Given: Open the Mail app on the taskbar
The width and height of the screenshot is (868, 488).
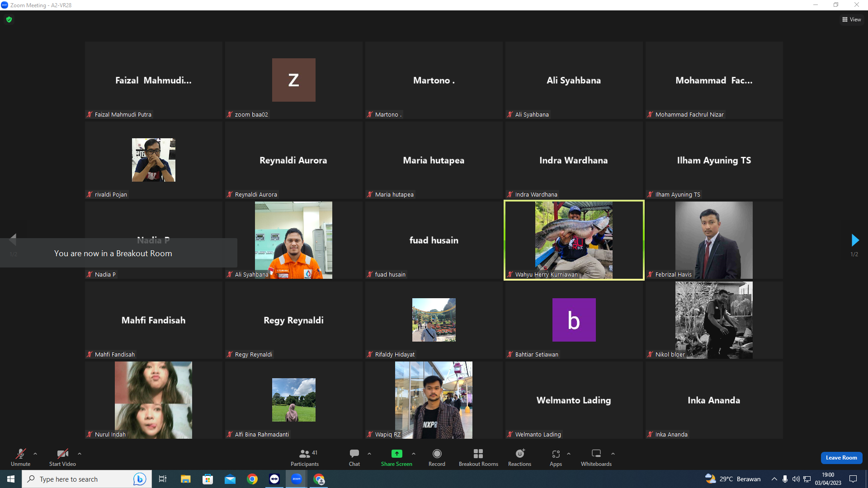Looking at the screenshot, I should point(230,479).
